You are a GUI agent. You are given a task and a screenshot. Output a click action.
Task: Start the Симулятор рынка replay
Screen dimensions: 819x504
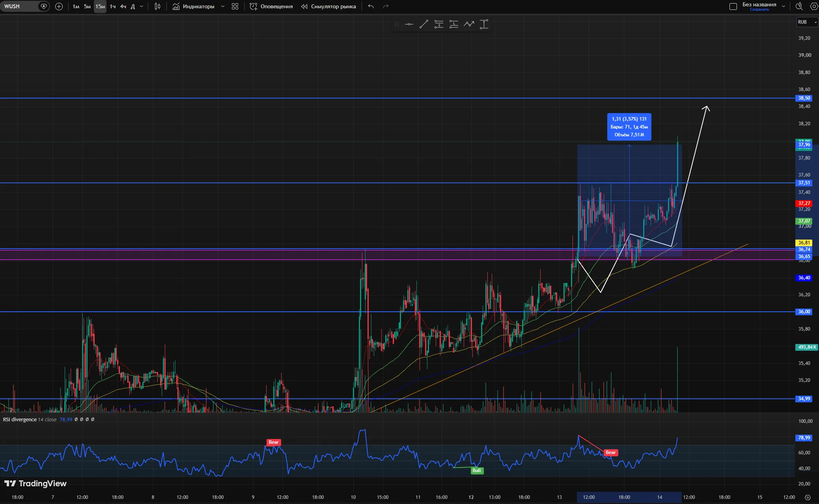pos(328,6)
